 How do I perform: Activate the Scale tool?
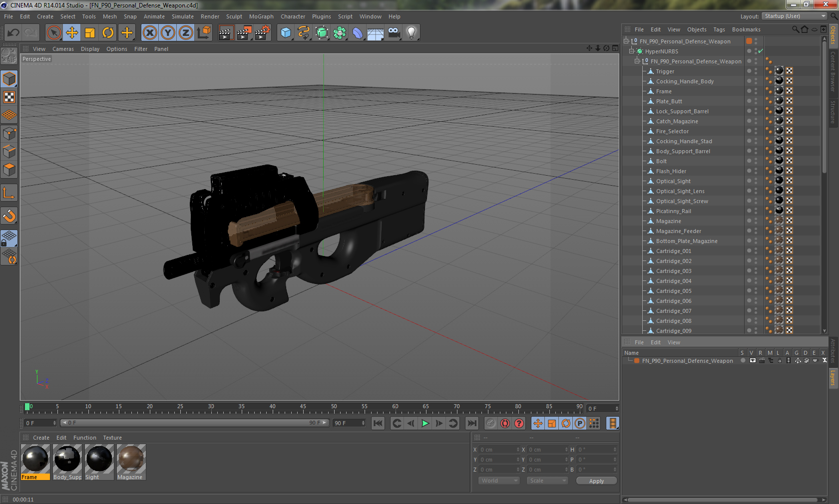pyautogui.click(x=90, y=33)
